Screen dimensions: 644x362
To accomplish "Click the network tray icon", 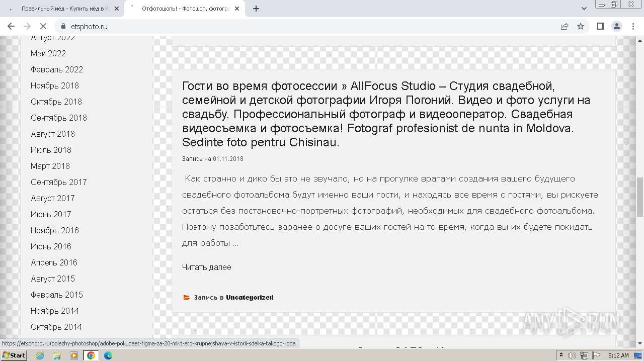I will (584, 355).
